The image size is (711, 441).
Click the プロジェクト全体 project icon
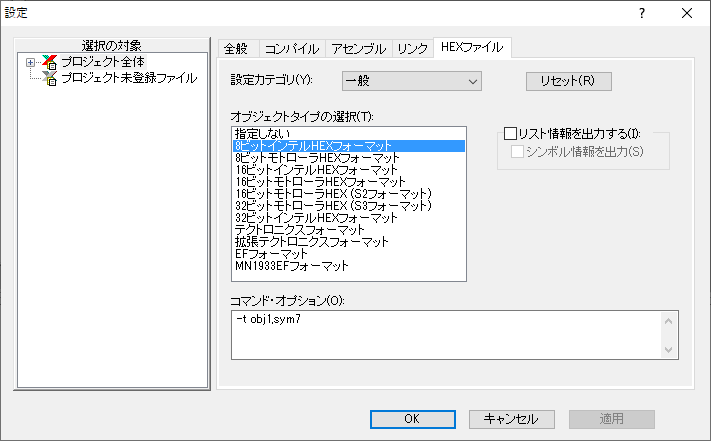tap(49, 62)
